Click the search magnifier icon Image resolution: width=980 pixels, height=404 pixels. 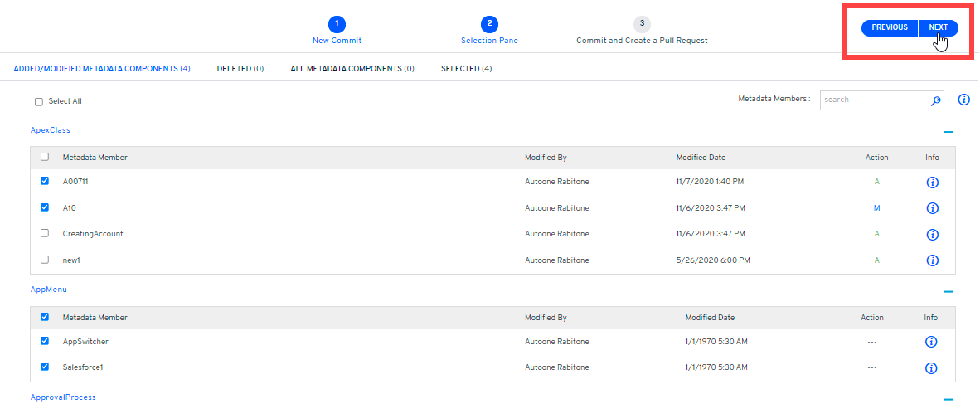[936, 100]
